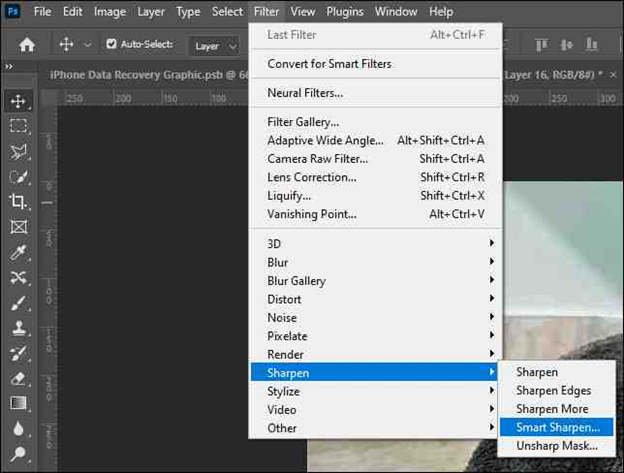The width and height of the screenshot is (624, 473).
Task: Choose Smart Sharpen from the Sharpen submenu
Action: (558, 427)
